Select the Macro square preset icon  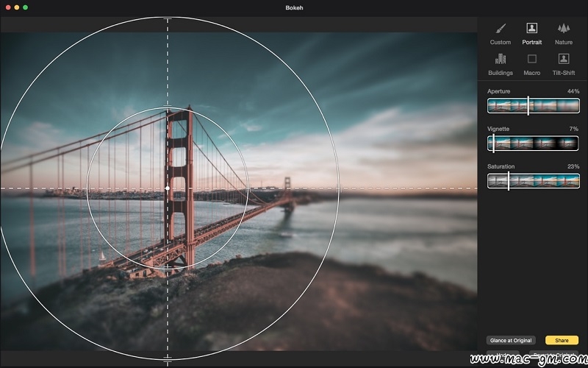pos(531,59)
